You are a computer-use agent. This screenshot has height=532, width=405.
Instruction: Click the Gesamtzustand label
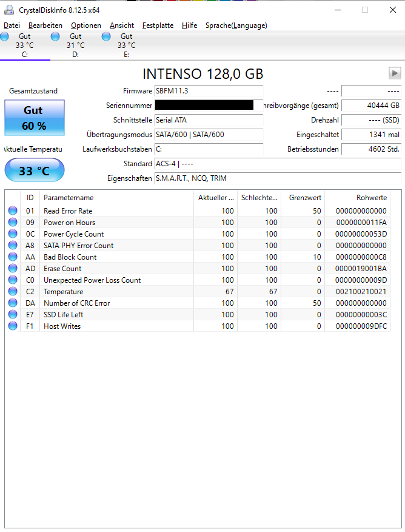tap(33, 91)
